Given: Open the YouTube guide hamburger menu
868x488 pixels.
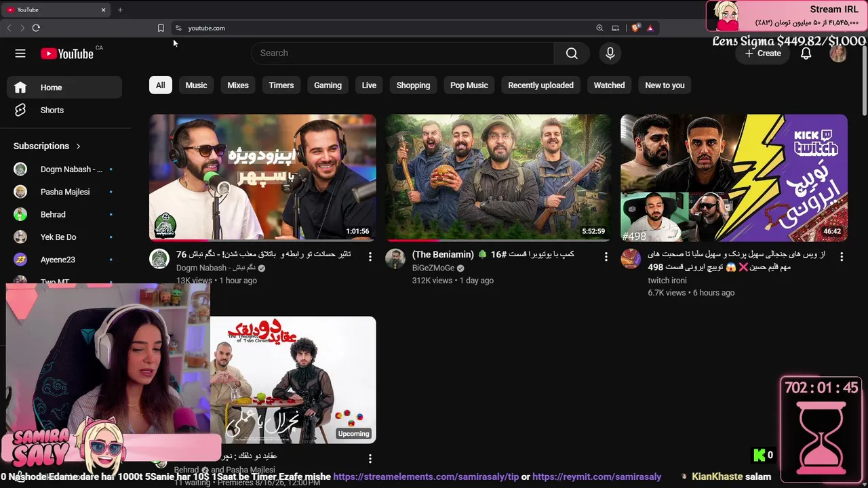Looking at the screenshot, I should click(x=20, y=54).
